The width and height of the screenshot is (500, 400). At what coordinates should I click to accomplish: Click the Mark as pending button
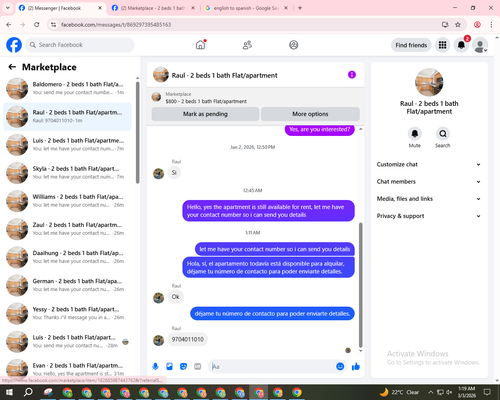click(x=205, y=114)
